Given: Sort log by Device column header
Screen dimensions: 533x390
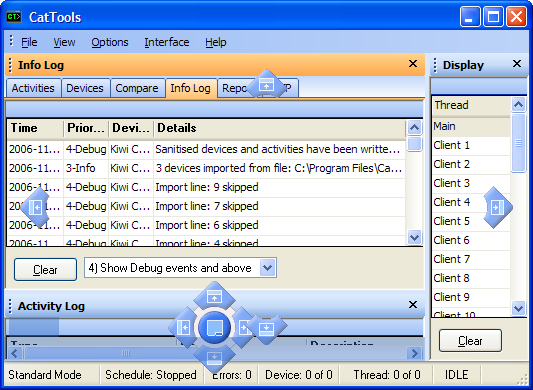Looking at the screenshot, I should coord(131,128).
